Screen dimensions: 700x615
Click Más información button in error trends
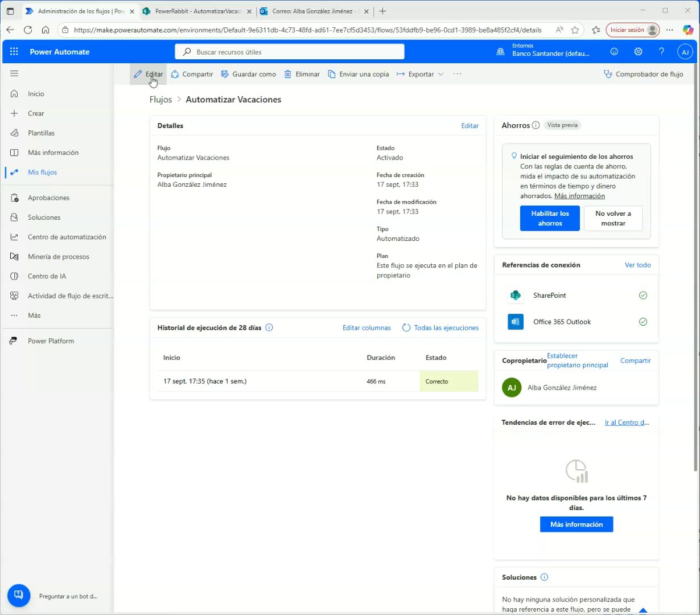pos(576,524)
